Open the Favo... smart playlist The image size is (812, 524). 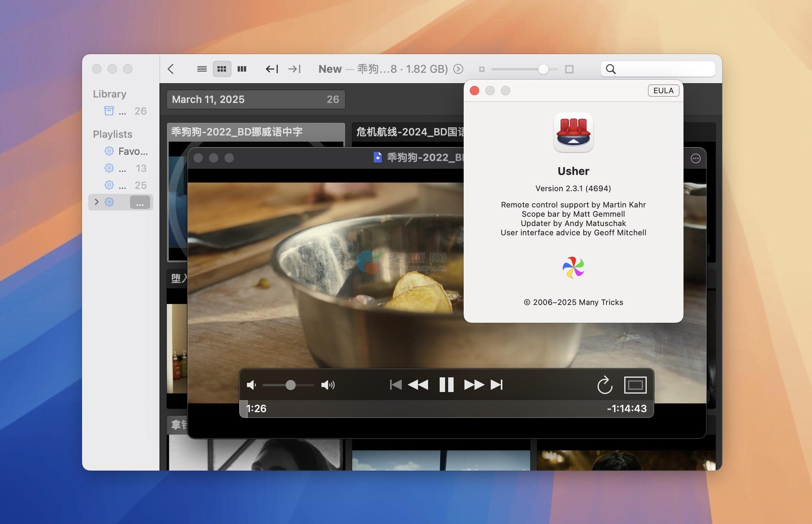[x=121, y=151]
